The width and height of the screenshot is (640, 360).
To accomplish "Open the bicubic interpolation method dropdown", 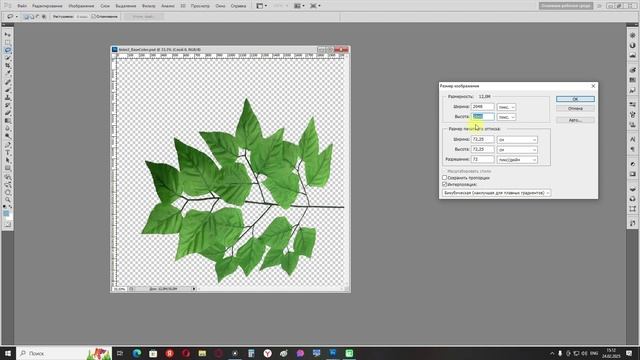I will click(x=497, y=193).
